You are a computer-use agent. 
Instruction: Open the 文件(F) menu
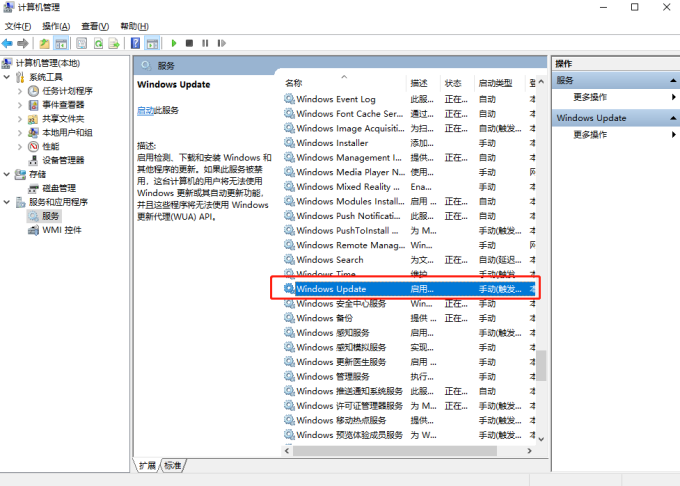coord(18,26)
